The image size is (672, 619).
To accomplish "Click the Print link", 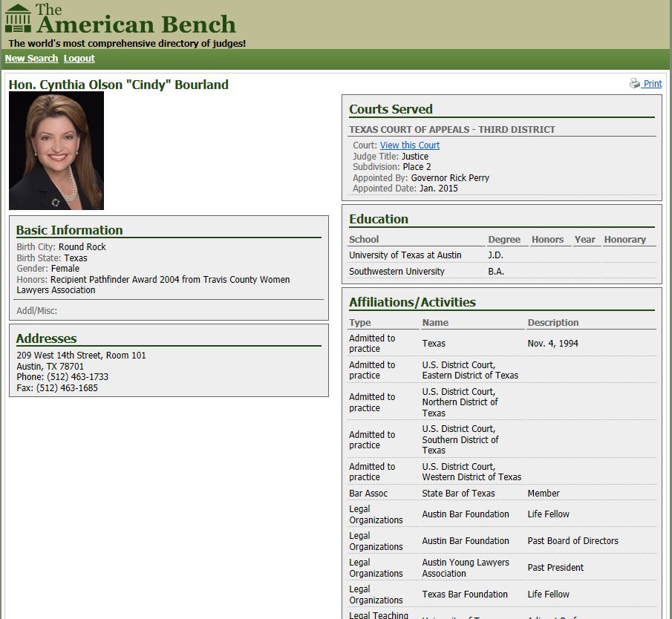I will [652, 84].
